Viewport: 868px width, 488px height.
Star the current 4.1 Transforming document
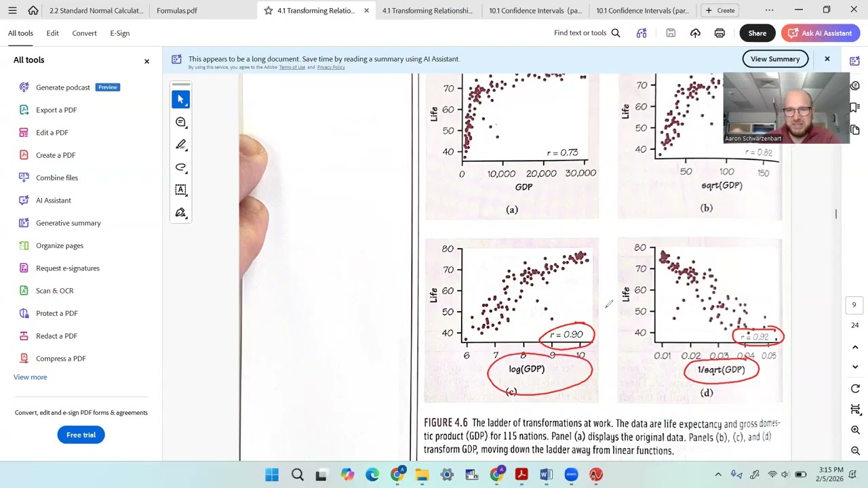[x=269, y=10]
